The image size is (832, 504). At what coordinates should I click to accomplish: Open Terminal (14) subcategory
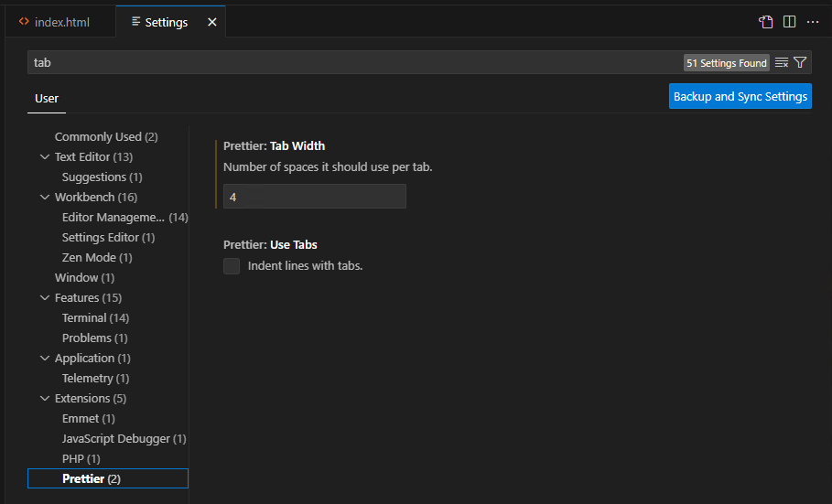click(95, 318)
